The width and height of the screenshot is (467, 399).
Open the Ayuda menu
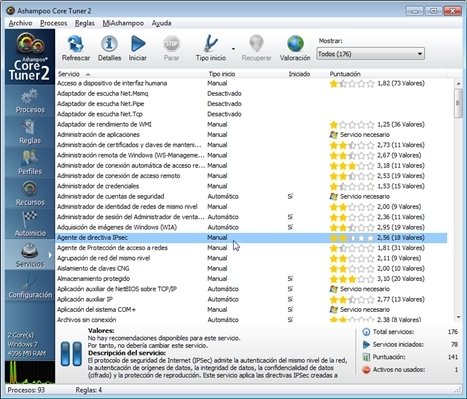[x=161, y=23]
